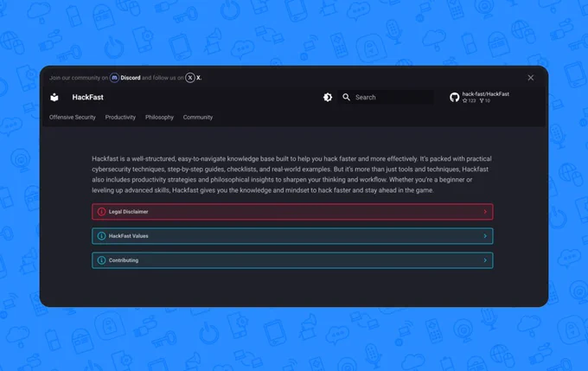The image size is (588, 371).
Task: Click the chevron arrow on Legal Disclaimer
Action: pyautogui.click(x=485, y=212)
